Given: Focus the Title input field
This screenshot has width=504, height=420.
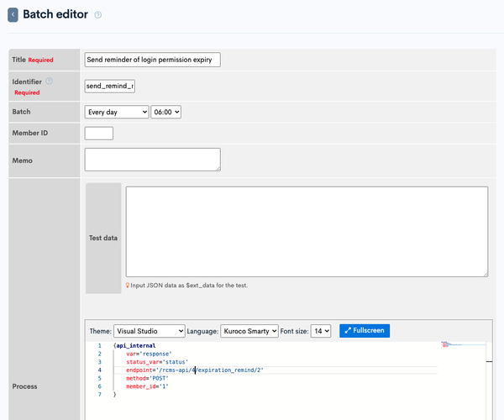Looking at the screenshot, I should [x=152, y=60].
